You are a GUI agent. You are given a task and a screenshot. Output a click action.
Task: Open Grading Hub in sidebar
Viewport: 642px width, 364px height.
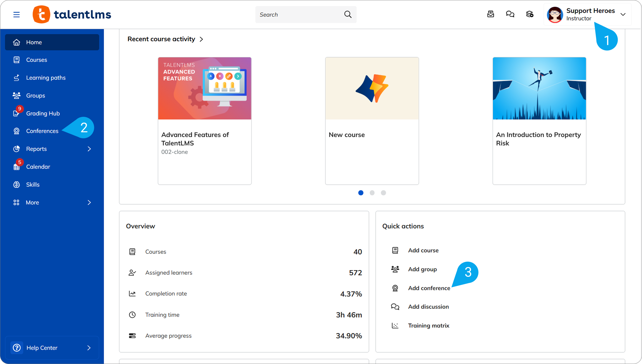[43, 113]
